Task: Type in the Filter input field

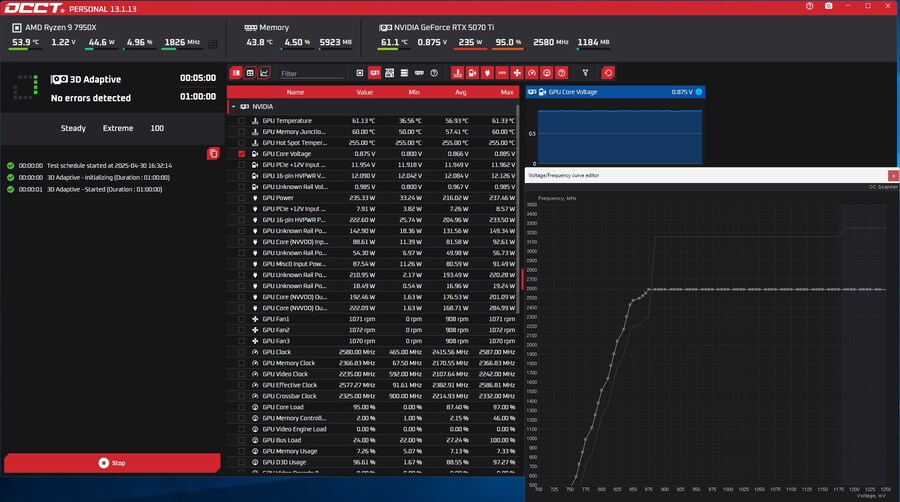Action: coord(310,73)
